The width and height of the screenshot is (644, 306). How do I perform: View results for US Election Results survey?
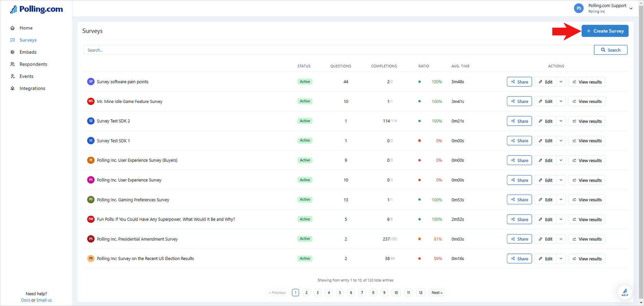(x=587, y=259)
